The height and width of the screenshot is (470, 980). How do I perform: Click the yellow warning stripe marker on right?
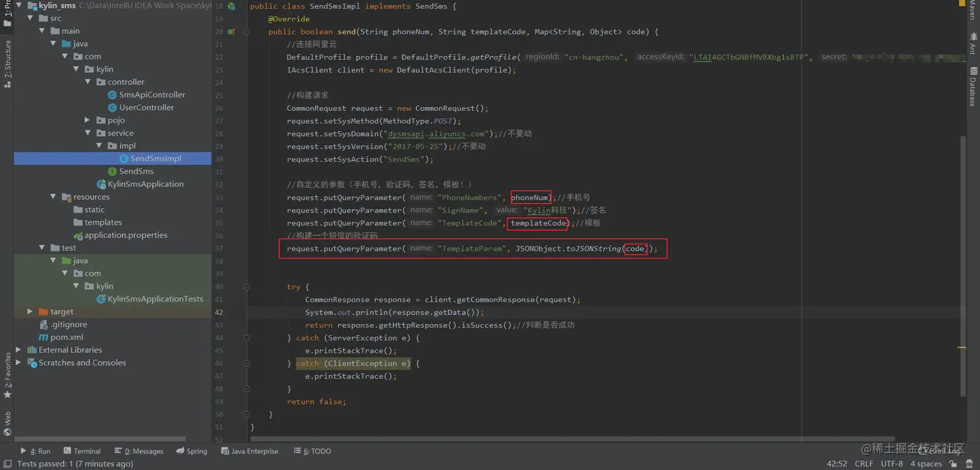coord(962,347)
